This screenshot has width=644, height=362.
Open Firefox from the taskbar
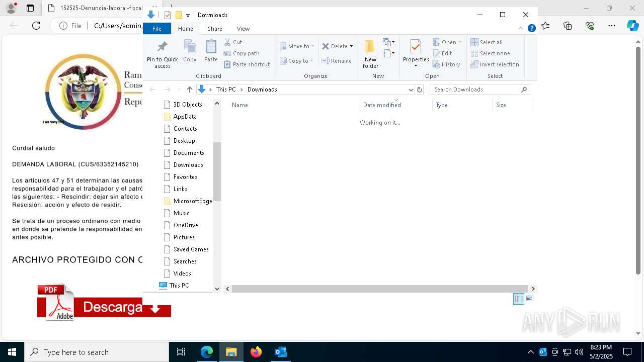pos(256,352)
